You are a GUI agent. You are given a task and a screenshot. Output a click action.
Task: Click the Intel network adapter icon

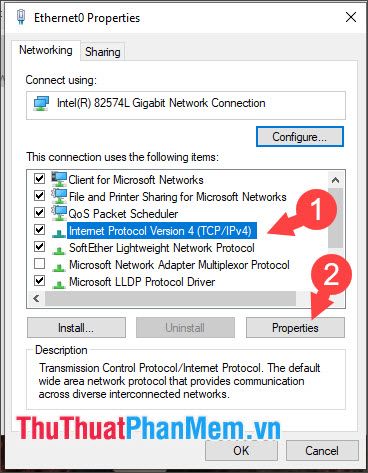41,103
